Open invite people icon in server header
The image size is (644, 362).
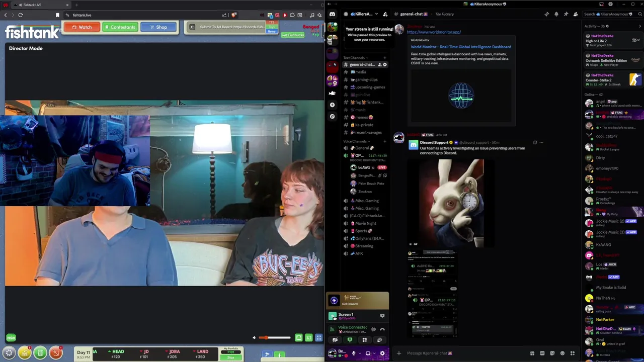click(385, 14)
